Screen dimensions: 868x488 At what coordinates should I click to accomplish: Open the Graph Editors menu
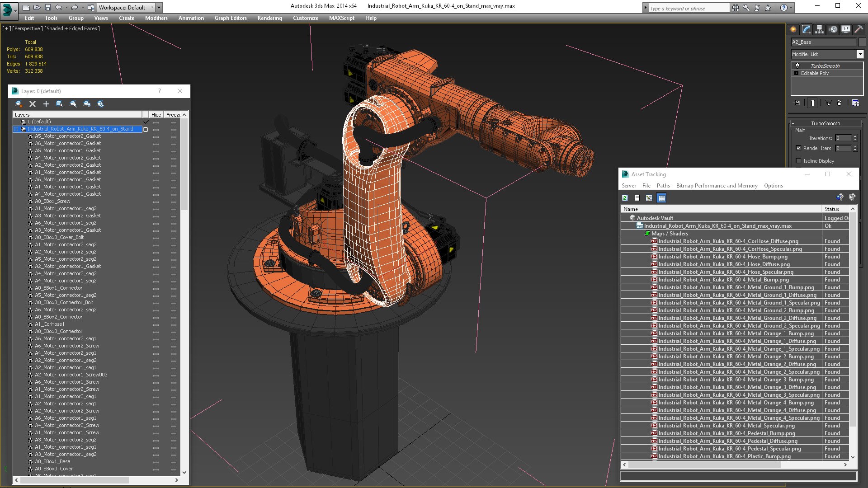[x=231, y=18]
